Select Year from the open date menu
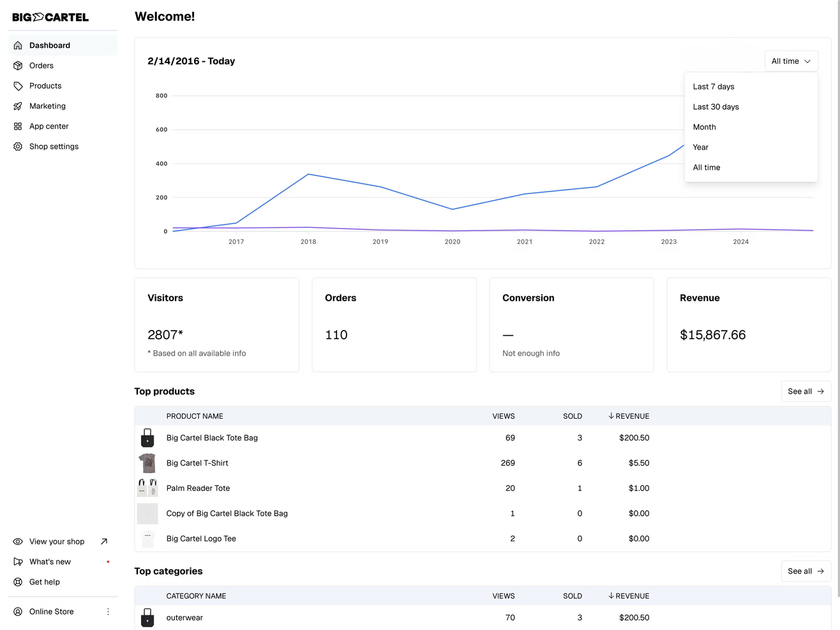This screenshot has width=840, height=630. point(700,147)
